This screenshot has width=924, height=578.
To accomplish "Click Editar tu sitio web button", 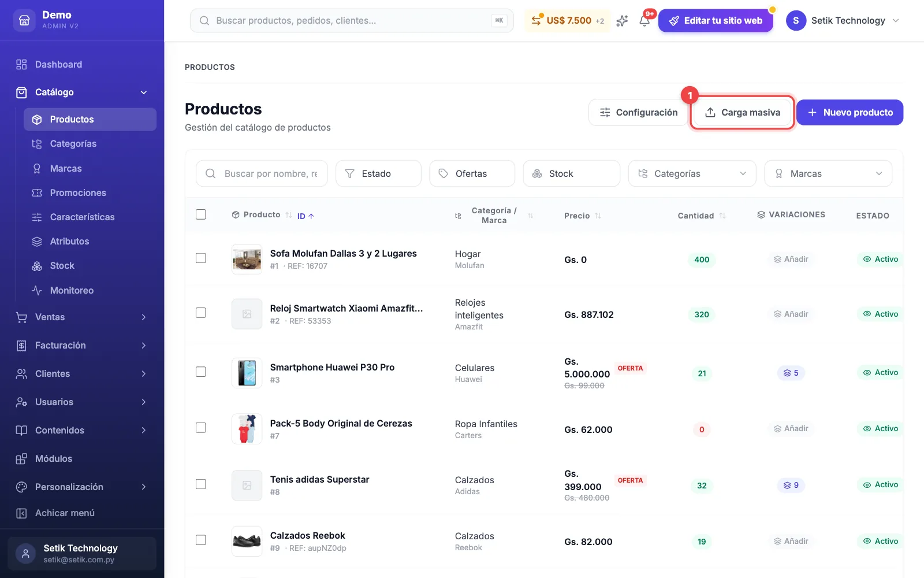I will 716,21.
